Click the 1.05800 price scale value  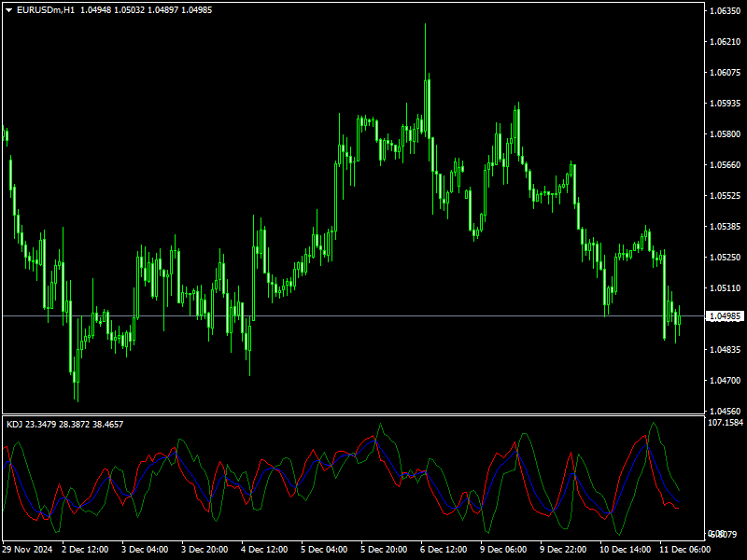point(726,134)
